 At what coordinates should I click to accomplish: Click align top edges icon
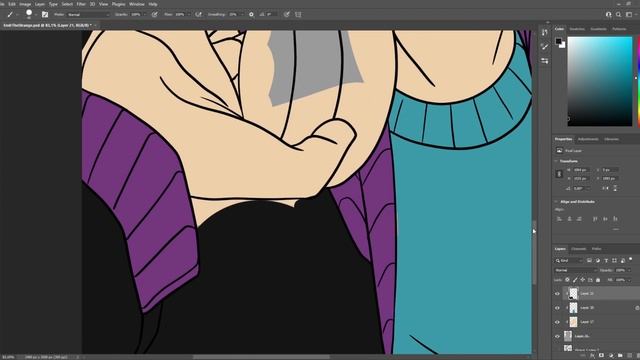[x=595, y=219]
